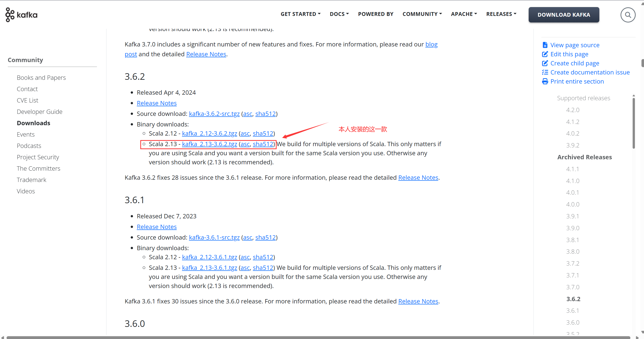The width and height of the screenshot is (644, 339).
Task: Jump to 3.7.0 in archived releases list
Action: (x=573, y=287)
